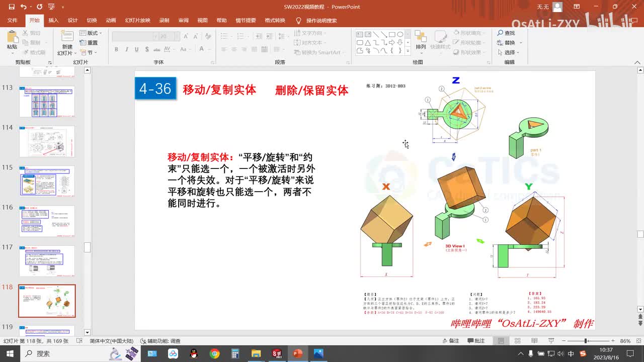Image resolution: width=644 pixels, height=362 pixels.
Task: Click the 新建幻灯片 (New Slide) icon
Action: [67, 36]
